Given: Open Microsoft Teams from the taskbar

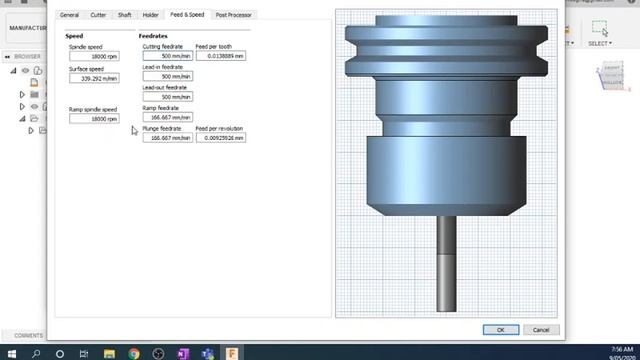Looking at the screenshot, I should point(207,353).
